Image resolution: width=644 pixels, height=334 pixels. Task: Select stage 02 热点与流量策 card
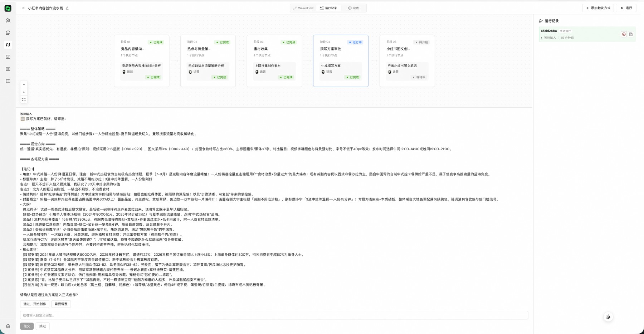(208, 61)
